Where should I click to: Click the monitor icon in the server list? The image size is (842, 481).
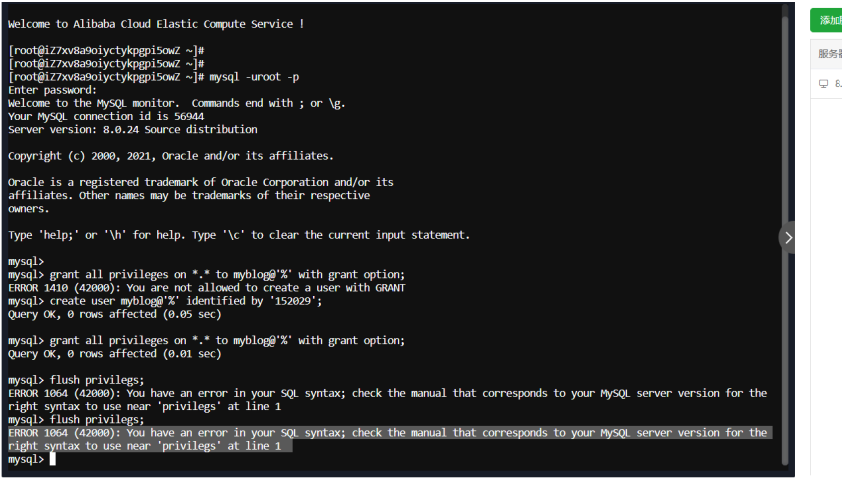point(823,84)
